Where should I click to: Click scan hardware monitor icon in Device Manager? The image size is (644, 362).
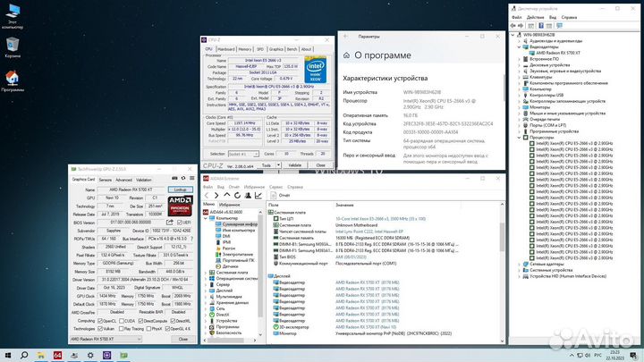point(559,25)
